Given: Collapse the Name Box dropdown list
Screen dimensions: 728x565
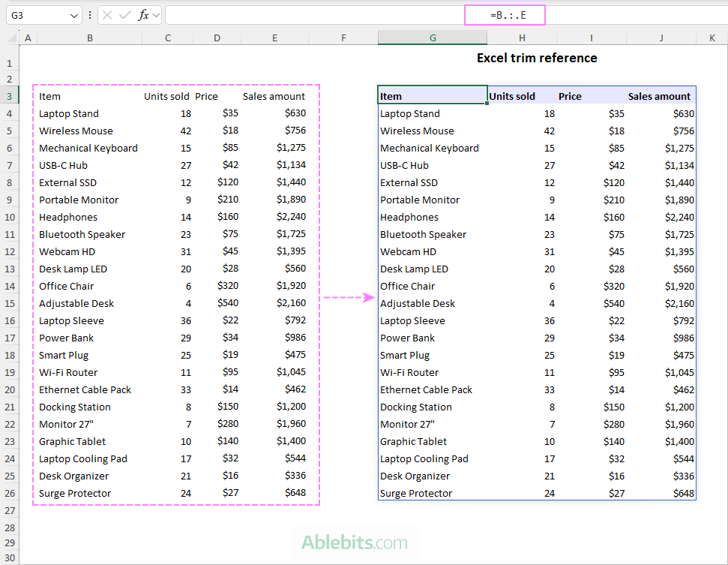Looking at the screenshot, I should pos(73,14).
